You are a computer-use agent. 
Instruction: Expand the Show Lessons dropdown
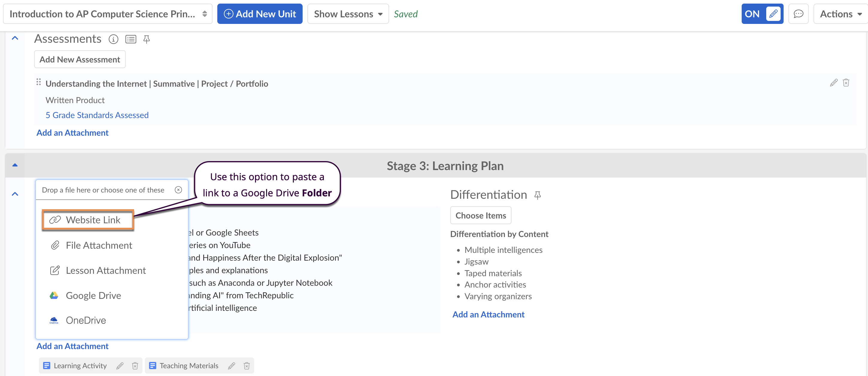click(348, 14)
